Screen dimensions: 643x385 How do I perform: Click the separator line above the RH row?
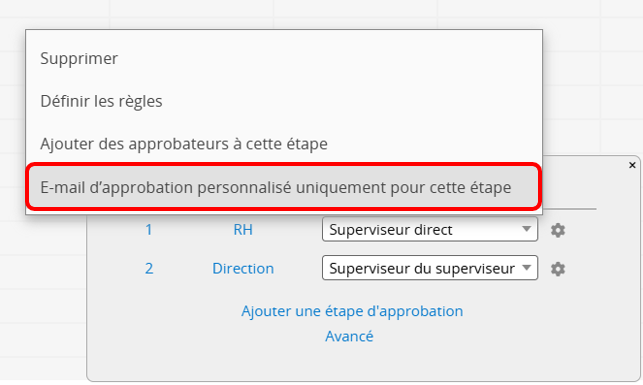pyautogui.click(x=568, y=209)
